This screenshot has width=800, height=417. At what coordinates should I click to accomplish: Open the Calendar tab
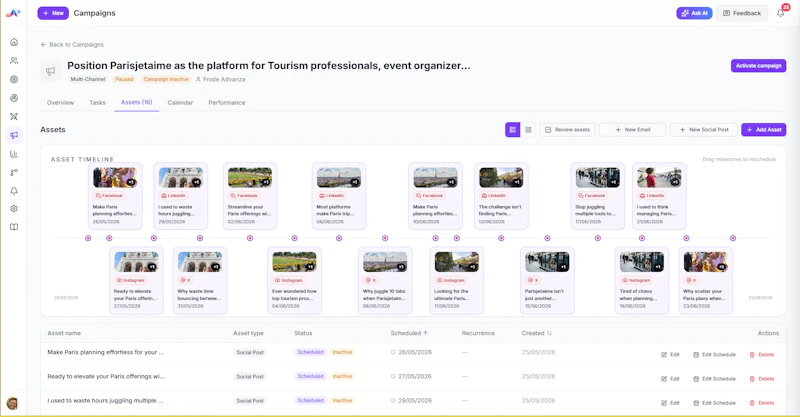180,103
